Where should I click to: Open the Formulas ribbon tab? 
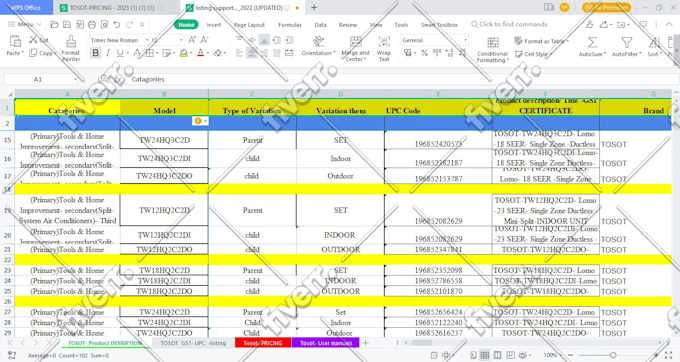tap(290, 25)
